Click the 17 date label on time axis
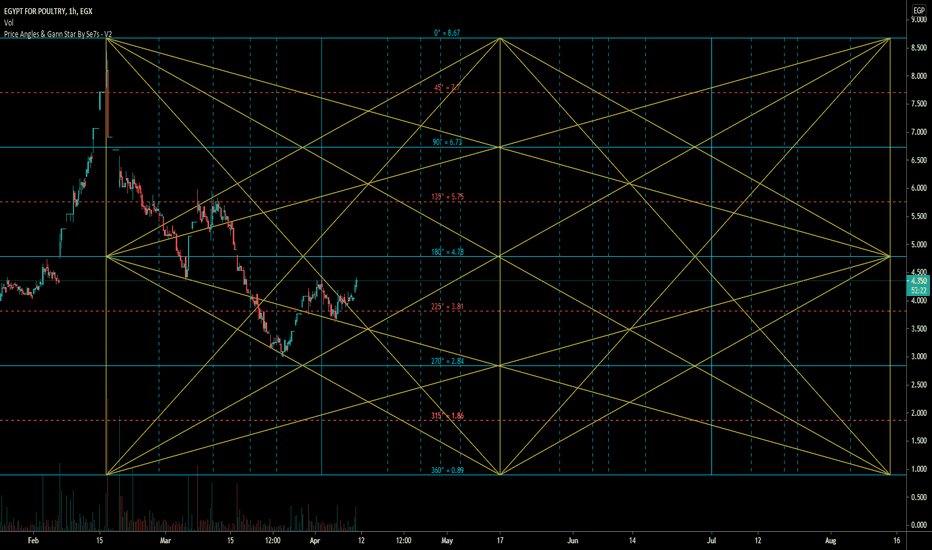 [500, 540]
